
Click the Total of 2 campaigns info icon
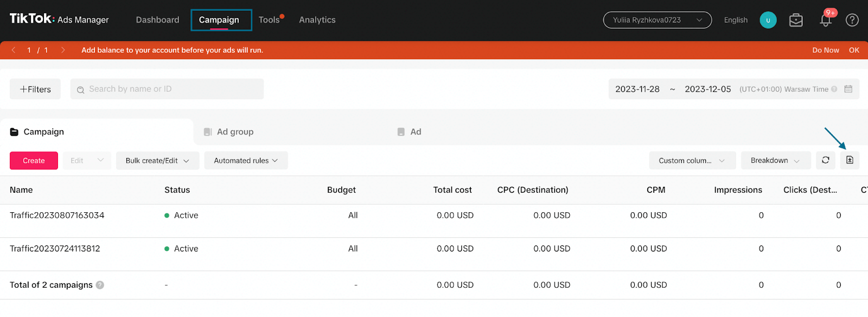point(100,285)
